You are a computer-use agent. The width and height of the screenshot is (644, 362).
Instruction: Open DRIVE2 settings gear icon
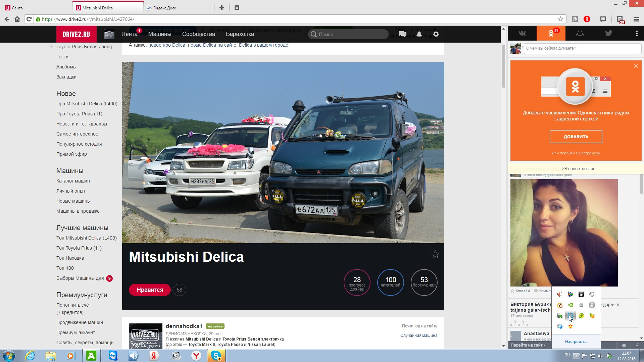[x=436, y=34]
